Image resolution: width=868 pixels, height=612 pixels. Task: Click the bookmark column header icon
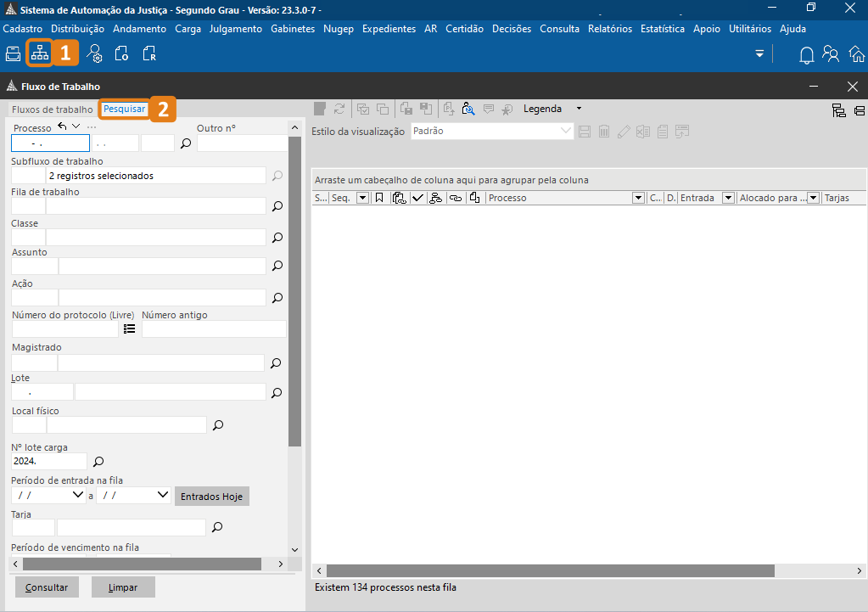[x=379, y=198]
